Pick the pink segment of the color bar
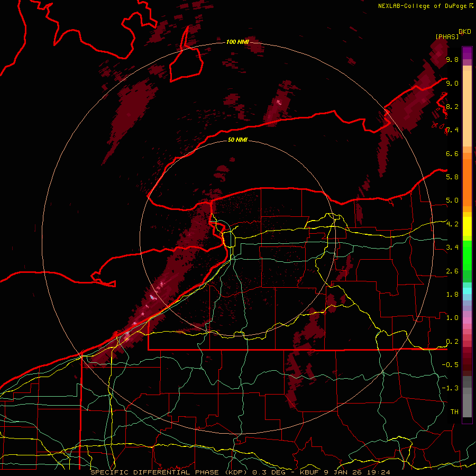Image resolution: width=476 pixels, height=476 pixels. click(x=467, y=321)
